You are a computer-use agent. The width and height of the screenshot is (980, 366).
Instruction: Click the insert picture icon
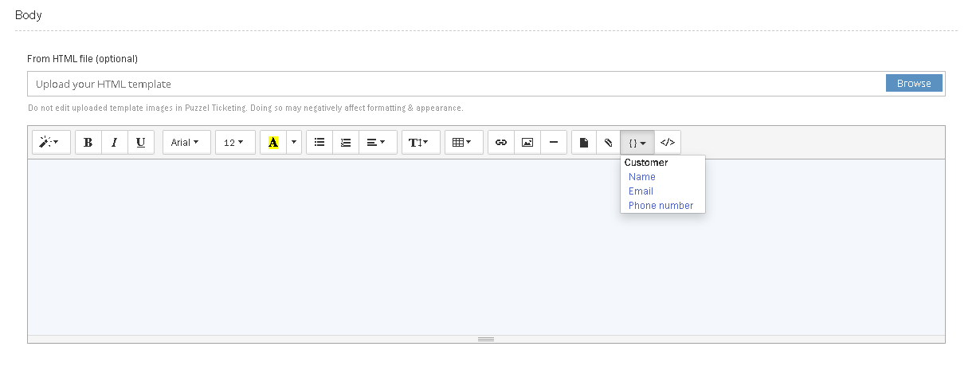click(x=527, y=143)
